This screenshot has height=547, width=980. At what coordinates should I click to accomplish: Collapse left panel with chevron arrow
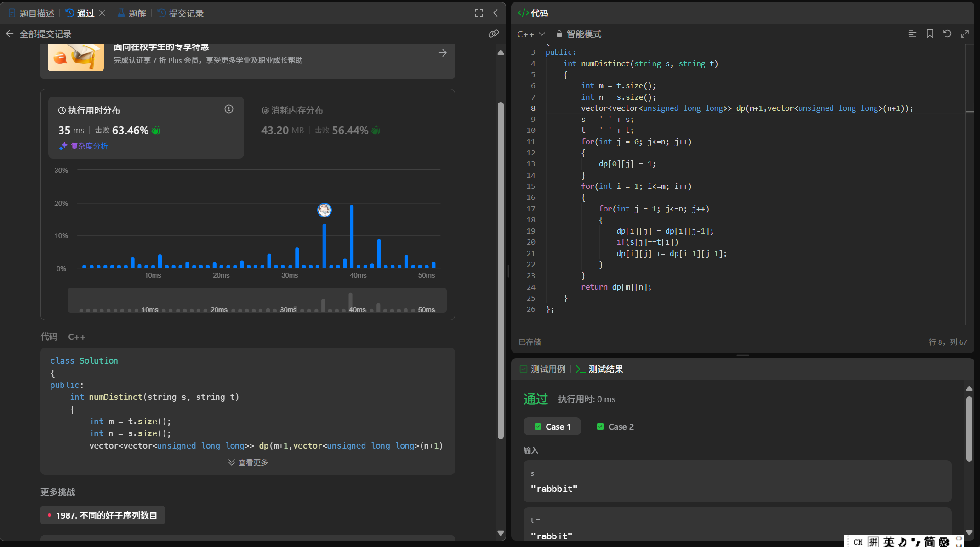pyautogui.click(x=496, y=13)
